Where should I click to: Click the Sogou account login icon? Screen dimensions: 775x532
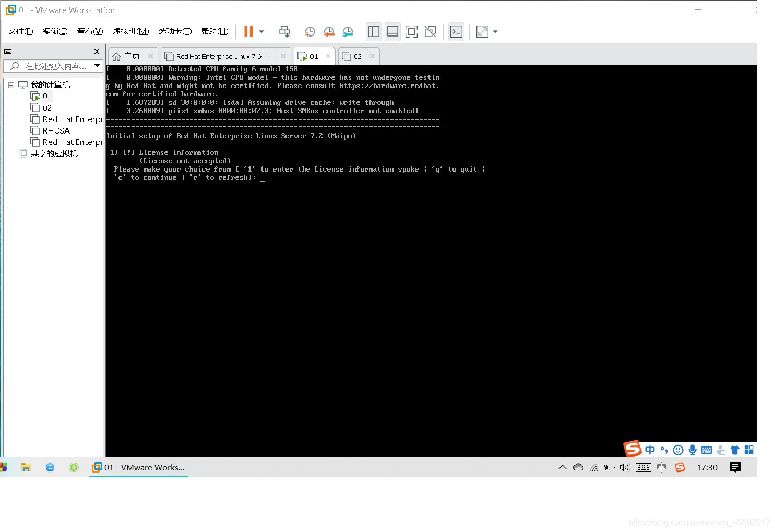coord(721,450)
